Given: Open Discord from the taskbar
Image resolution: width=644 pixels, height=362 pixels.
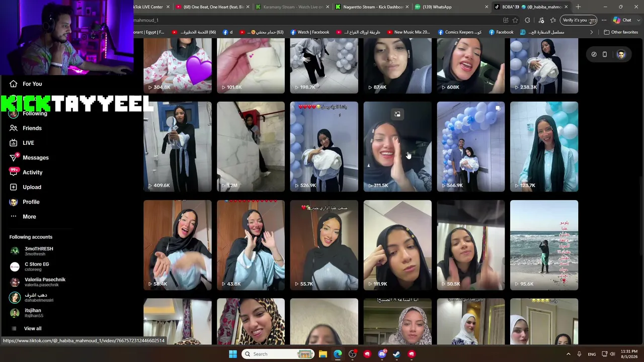Looking at the screenshot, I should [x=382, y=354].
